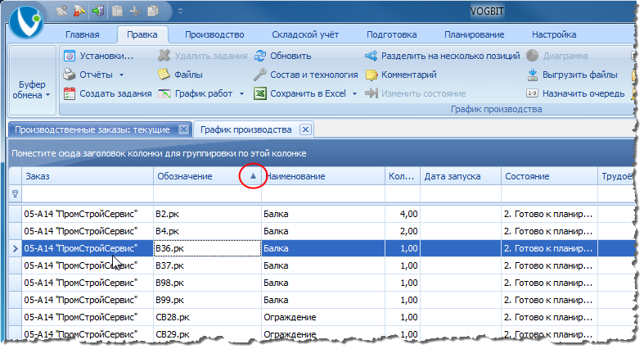Click the Диаграмма pie chart icon
This screenshot has height=349, width=644.
point(532,56)
